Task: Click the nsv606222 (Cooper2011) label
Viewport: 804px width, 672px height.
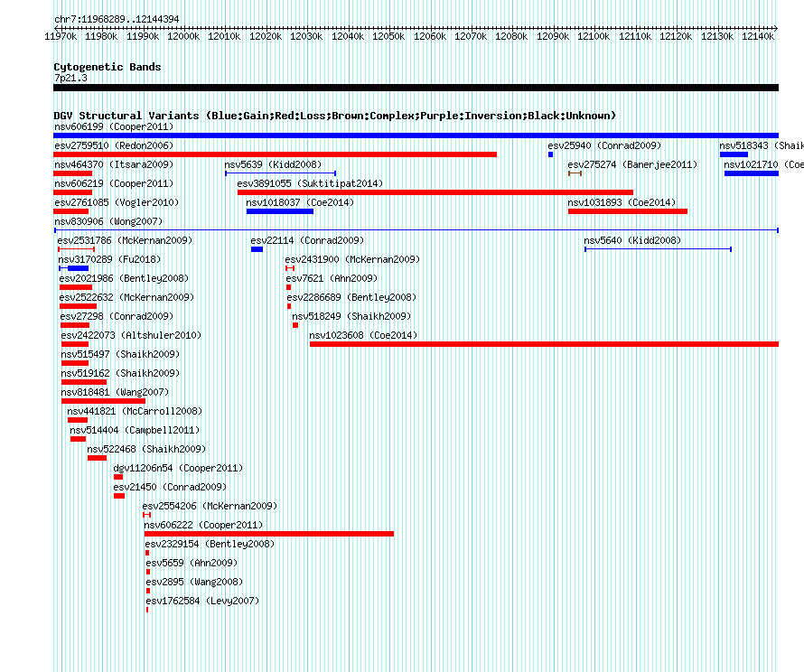Action: click(x=203, y=525)
